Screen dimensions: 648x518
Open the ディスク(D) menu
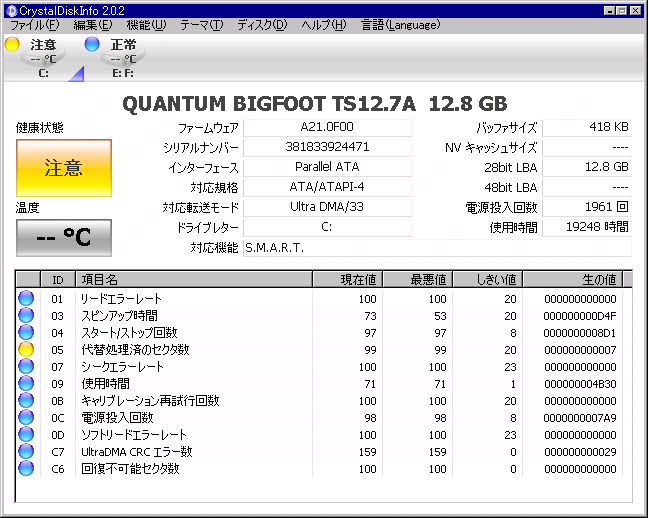click(x=262, y=25)
